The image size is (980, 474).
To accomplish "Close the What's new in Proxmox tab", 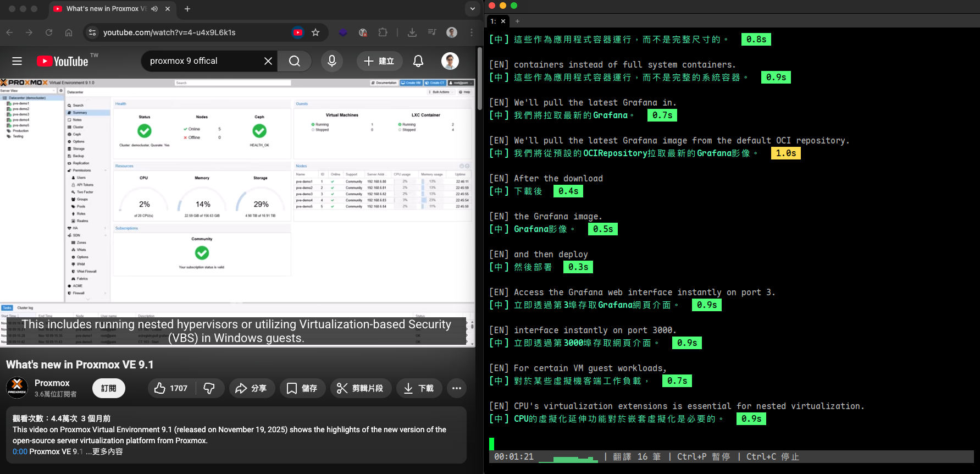I will pyautogui.click(x=168, y=9).
